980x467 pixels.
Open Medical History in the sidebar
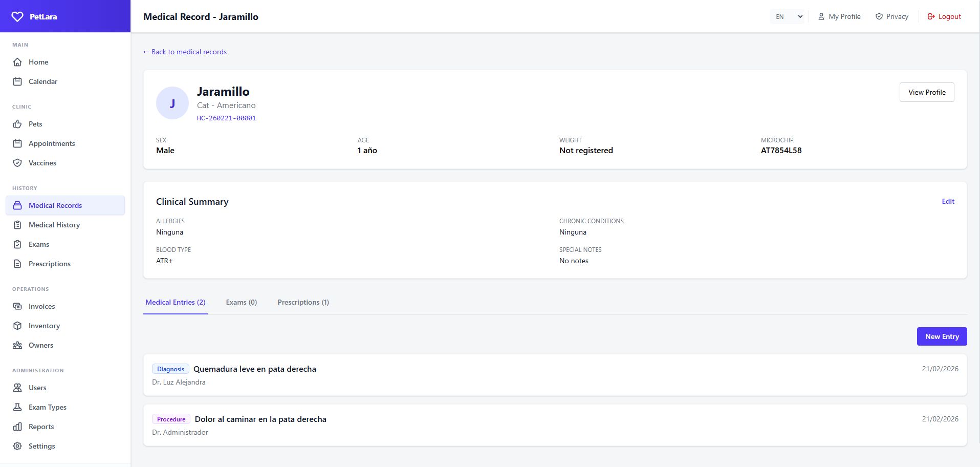tap(54, 225)
